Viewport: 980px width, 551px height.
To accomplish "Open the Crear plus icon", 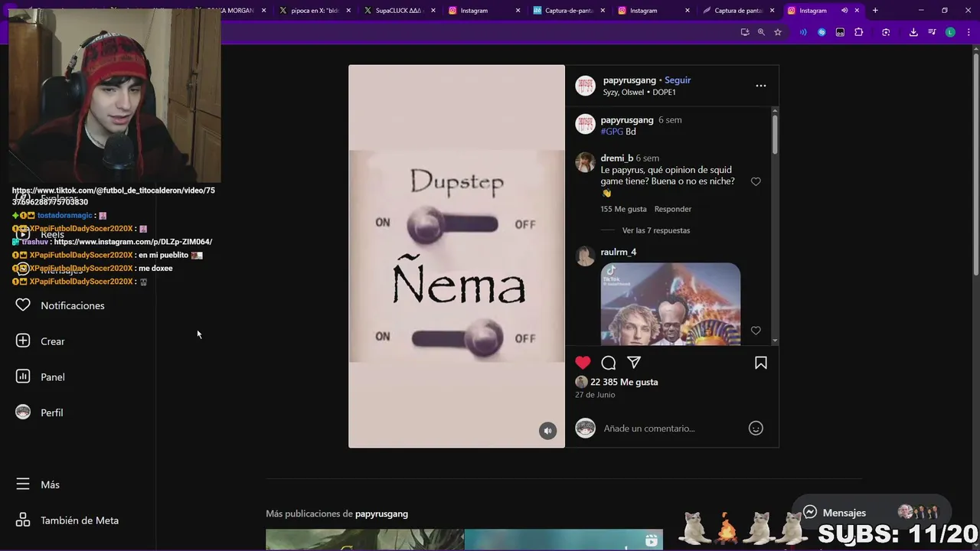I will click(23, 341).
